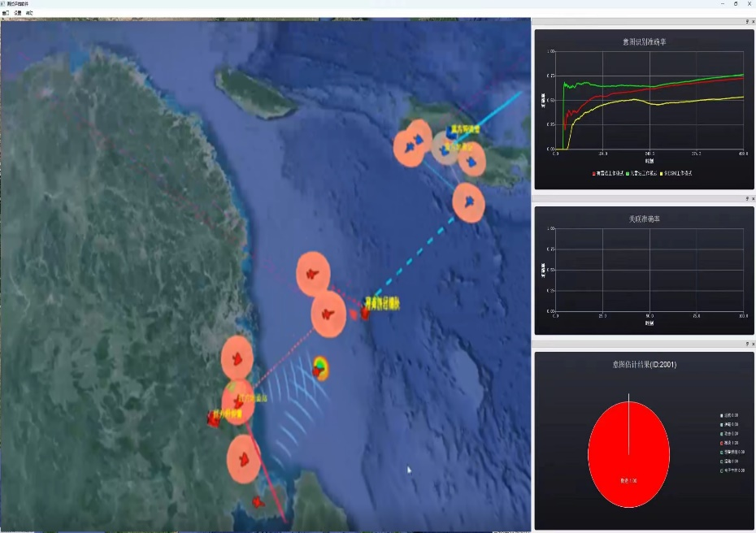Float the accuracy line chart dock panel

click(746, 23)
